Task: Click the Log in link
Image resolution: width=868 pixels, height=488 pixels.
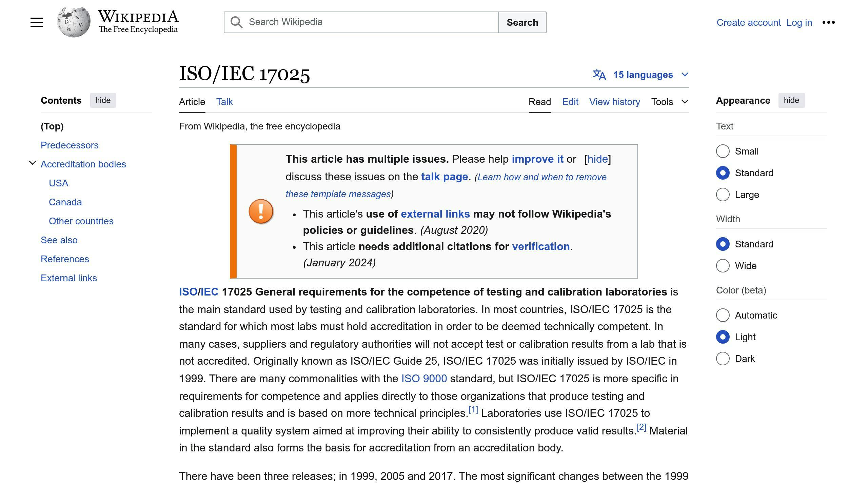Action: [x=799, y=22]
